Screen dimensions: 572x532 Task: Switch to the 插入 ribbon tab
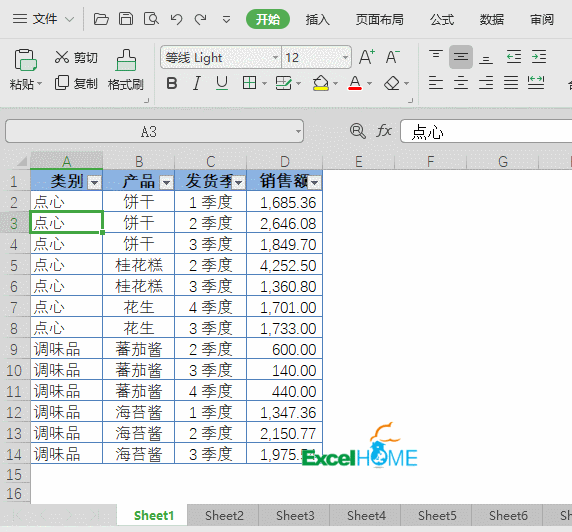tap(317, 19)
